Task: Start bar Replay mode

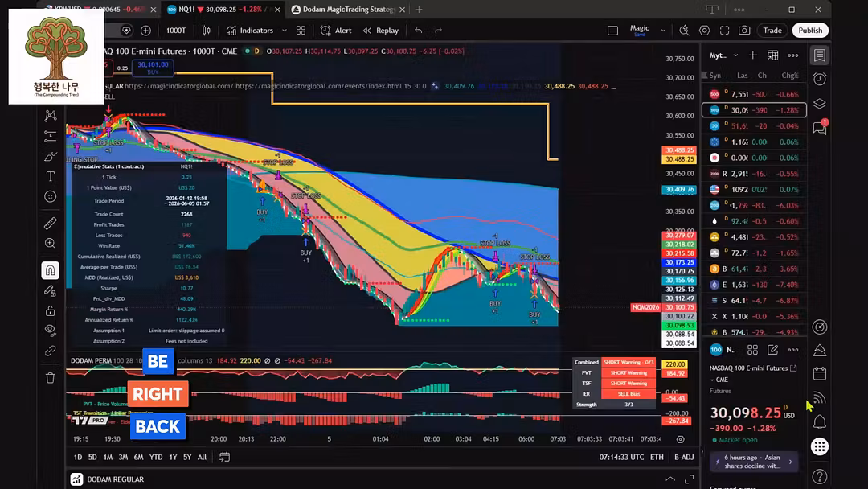Action: [381, 31]
